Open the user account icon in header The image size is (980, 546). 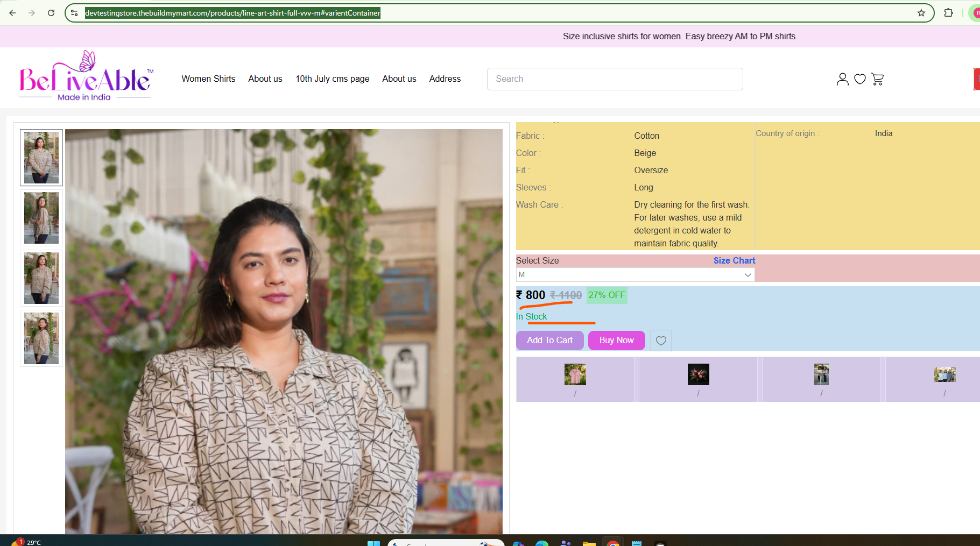click(x=843, y=79)
